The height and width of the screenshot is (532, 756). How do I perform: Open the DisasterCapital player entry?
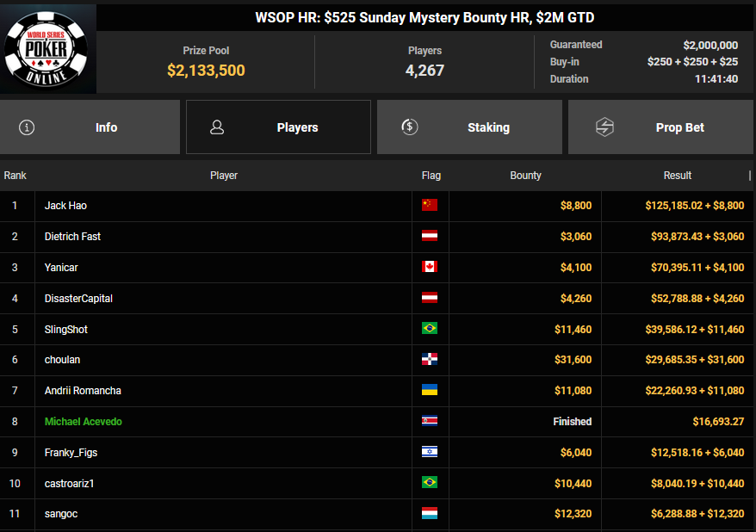tap(78, 299)
